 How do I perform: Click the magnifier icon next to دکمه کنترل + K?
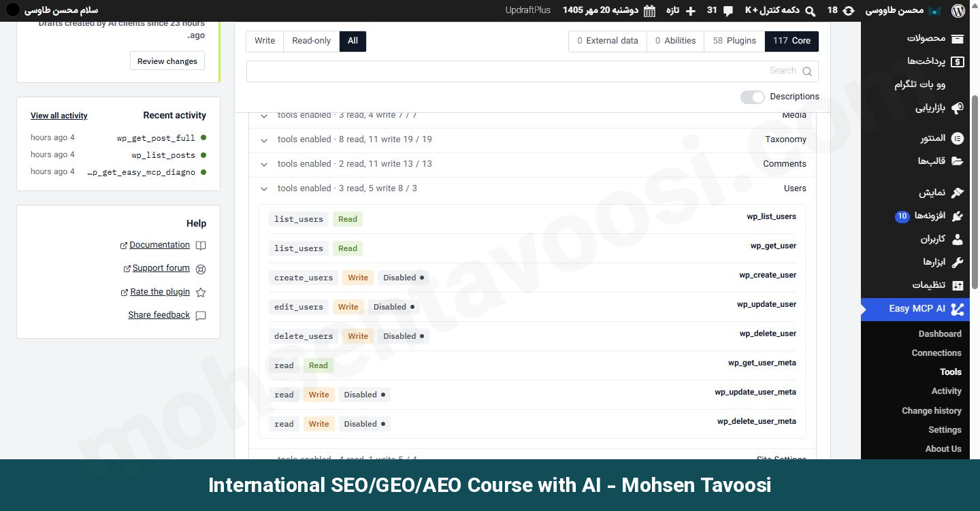[x=810, y=11]
